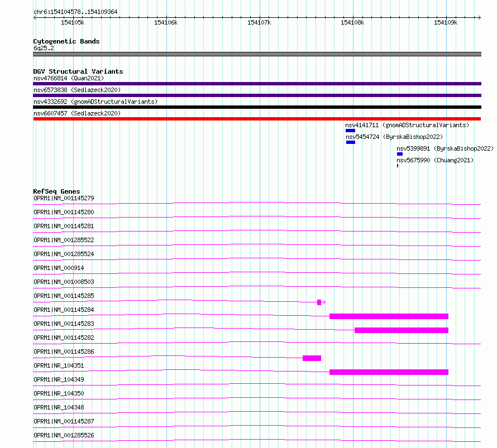Select the OPRM1|NM_001285526 transcript label
The width and height of the screenshot is (497, 448).
click(64, 435)
